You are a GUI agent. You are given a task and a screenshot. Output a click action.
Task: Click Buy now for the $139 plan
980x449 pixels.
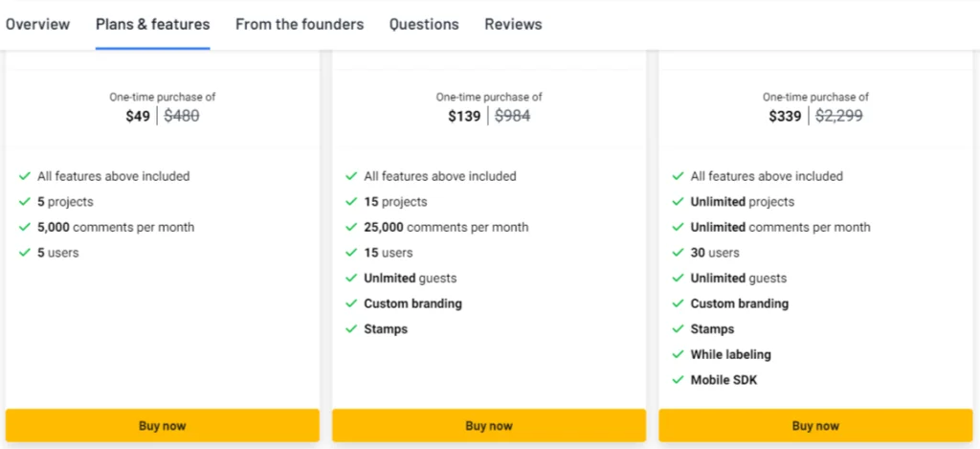(x=489, y=426)
